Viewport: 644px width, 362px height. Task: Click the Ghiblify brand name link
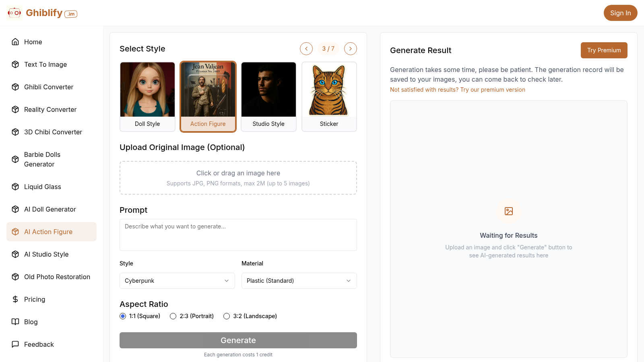pyautogui.click(x=44, y=13)
